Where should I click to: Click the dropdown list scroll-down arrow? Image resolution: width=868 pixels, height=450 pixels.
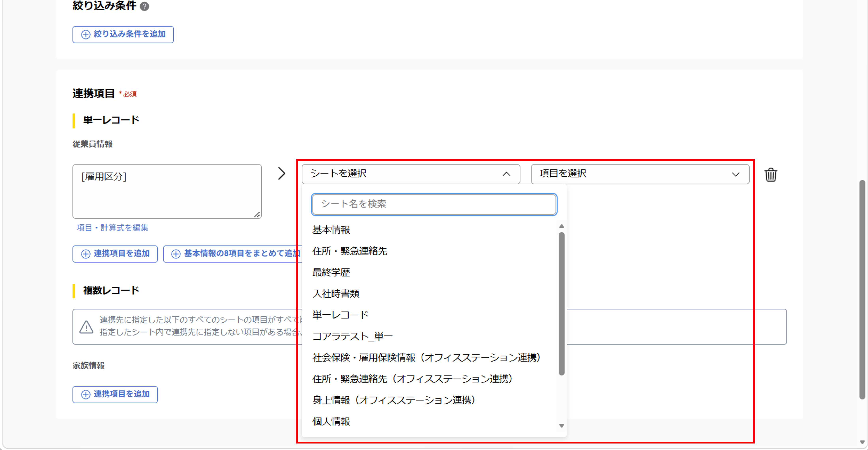point(561,425)
